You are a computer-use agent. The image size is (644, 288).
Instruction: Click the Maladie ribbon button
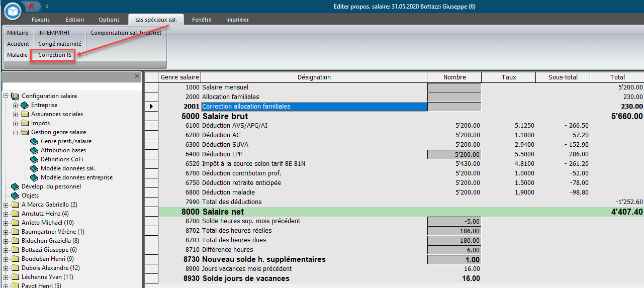[18, 55]
